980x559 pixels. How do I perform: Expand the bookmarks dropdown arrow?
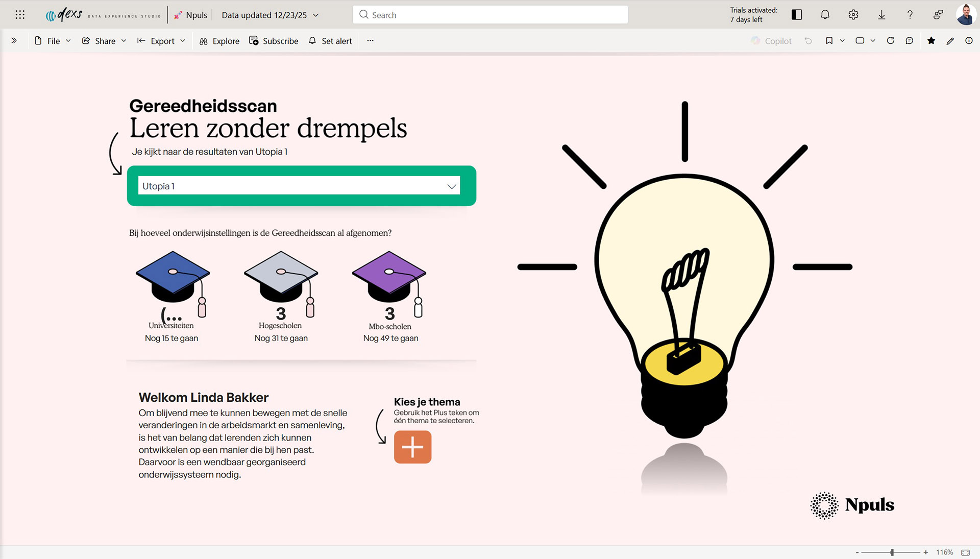pos(842,41)
